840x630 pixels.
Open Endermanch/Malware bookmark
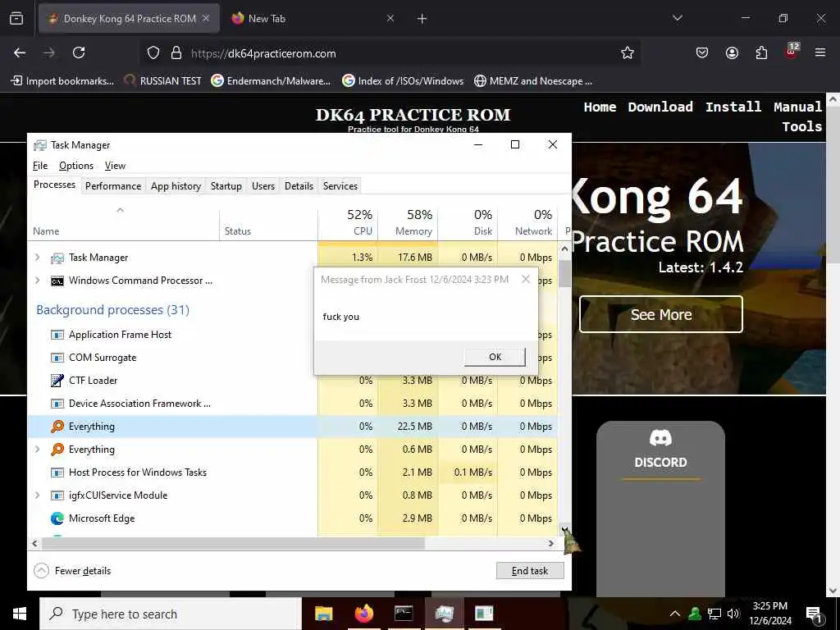(x=271, y=81)
